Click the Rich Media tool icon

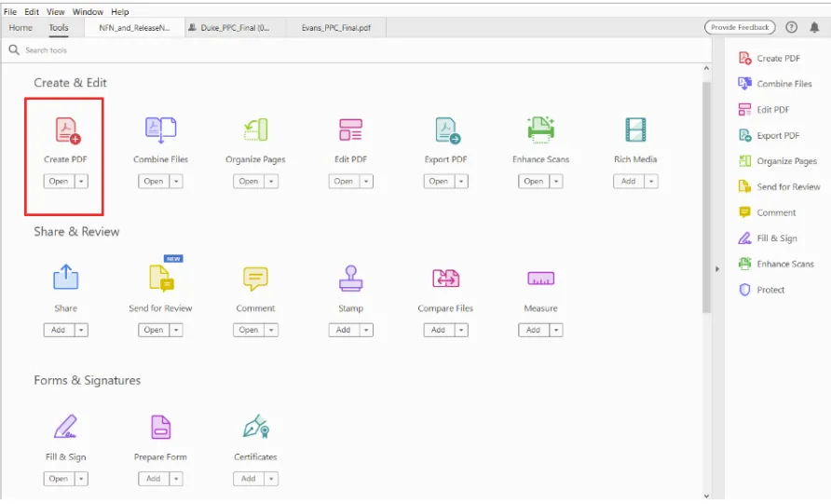pyautogui.click(x=635, y=129)
